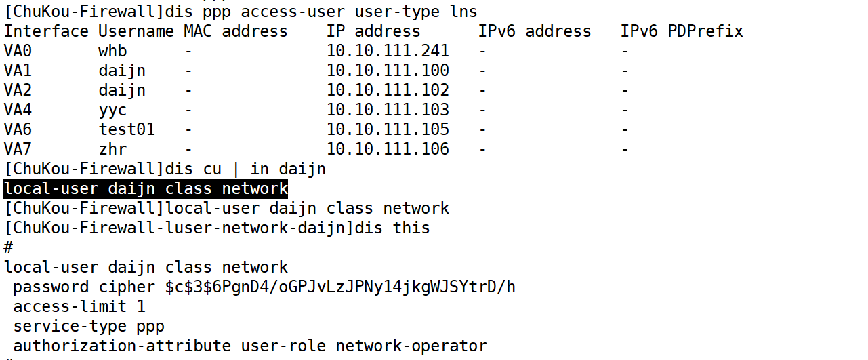Click the "access-limit 1" line
The image size is (868, 360).
coord(79,306)
